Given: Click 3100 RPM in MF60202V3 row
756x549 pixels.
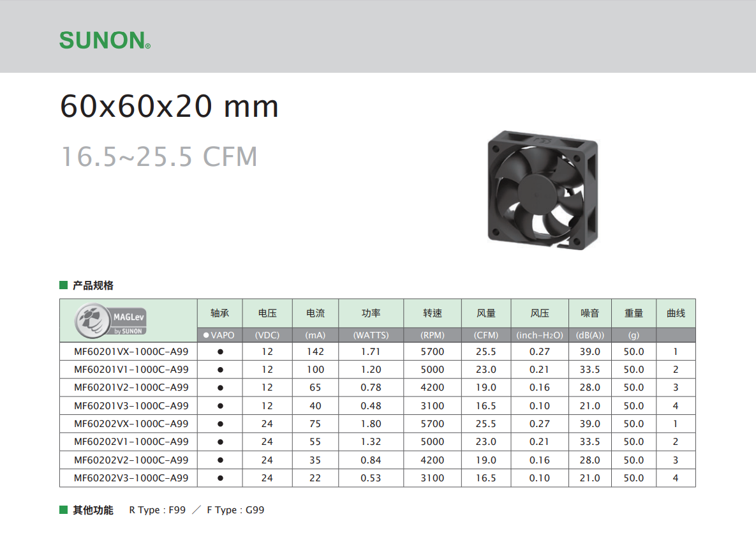Looking at the screenshot, I should [433, 478].
